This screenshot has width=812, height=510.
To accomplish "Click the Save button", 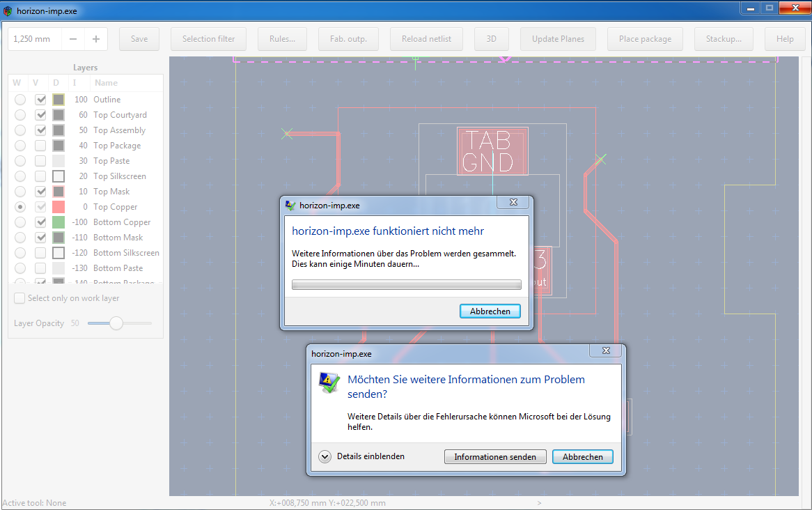I will pos(139,39).
